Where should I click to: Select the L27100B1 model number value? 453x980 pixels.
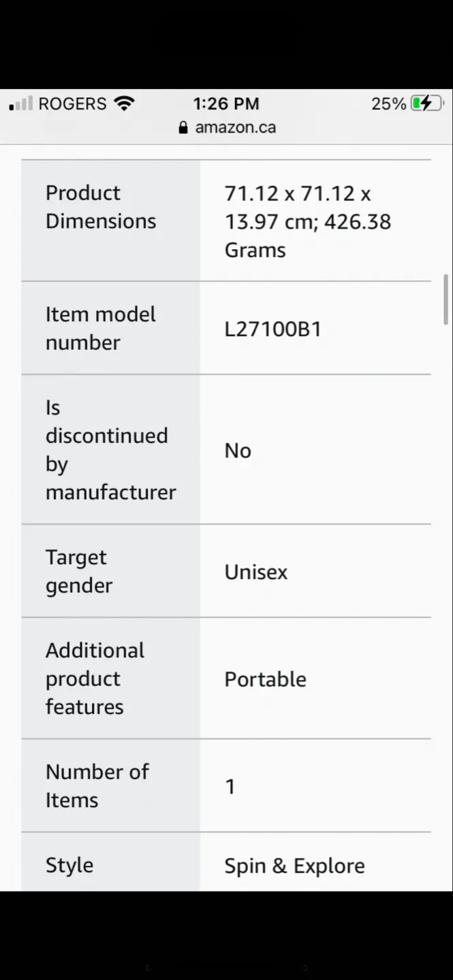pyautogui.click(x=272, y=329)
